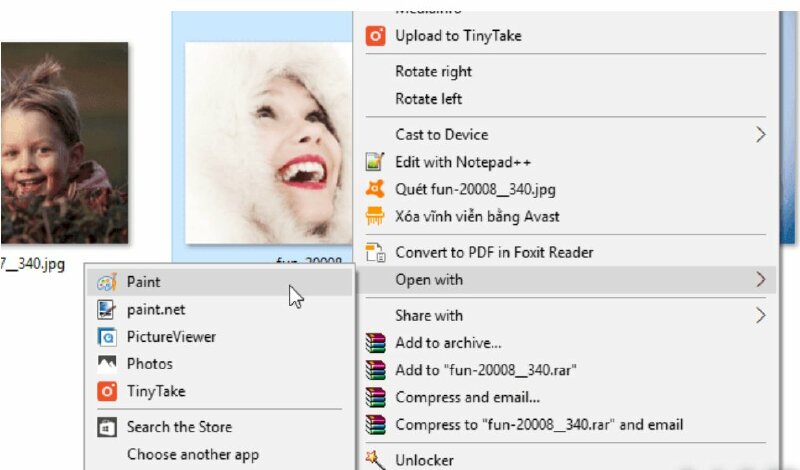The width and height of the screenshot is (800, 470).
Task: Choose Compress and email option
Action: [x=467, y=397]
